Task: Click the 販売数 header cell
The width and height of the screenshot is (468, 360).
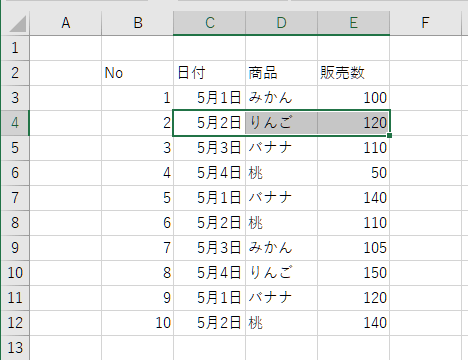Action: (353, 73)
